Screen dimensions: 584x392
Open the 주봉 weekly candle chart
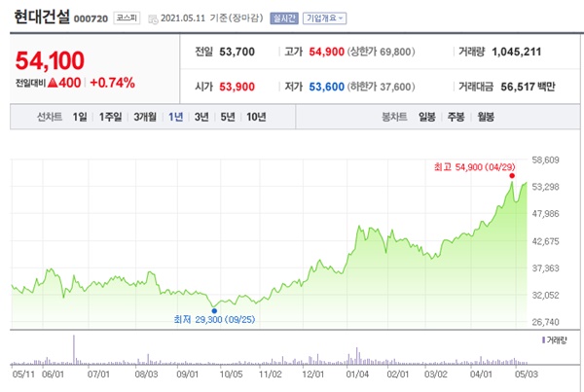(x=456, y=117)
